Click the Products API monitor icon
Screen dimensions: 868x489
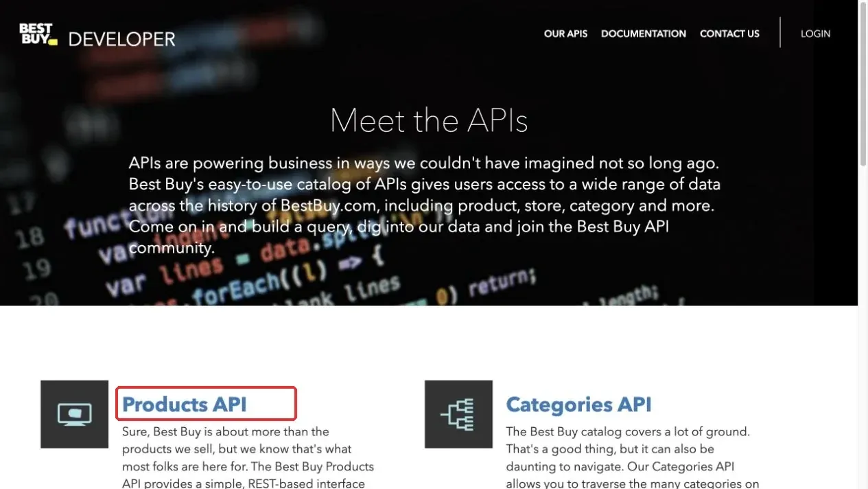pos(74,414)
